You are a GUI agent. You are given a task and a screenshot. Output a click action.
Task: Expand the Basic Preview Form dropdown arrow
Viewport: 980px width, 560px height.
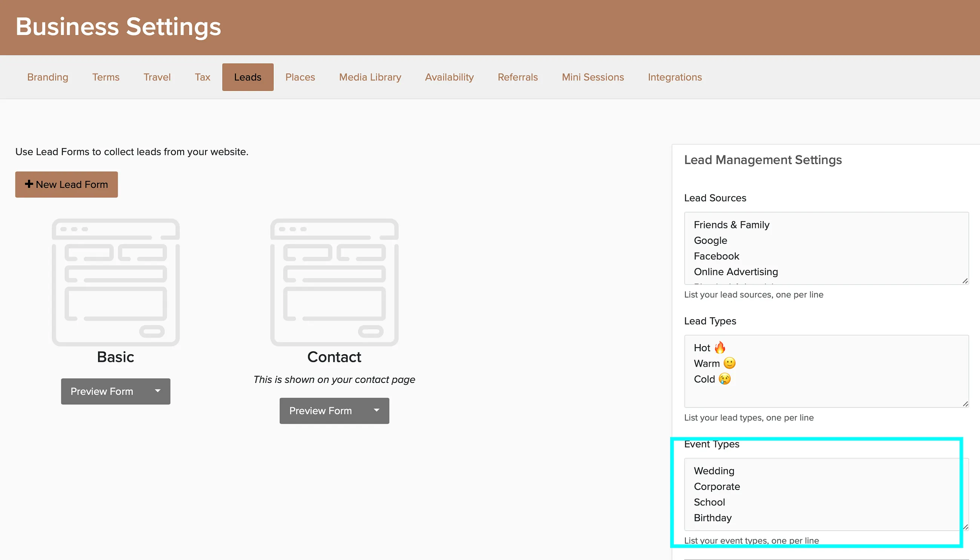tap(158, 391)
